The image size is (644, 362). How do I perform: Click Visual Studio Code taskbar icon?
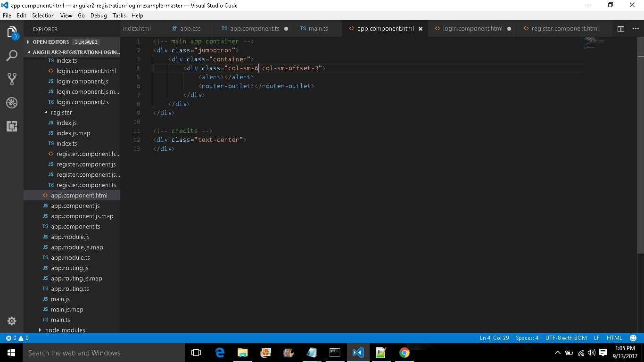click(358, 353)
